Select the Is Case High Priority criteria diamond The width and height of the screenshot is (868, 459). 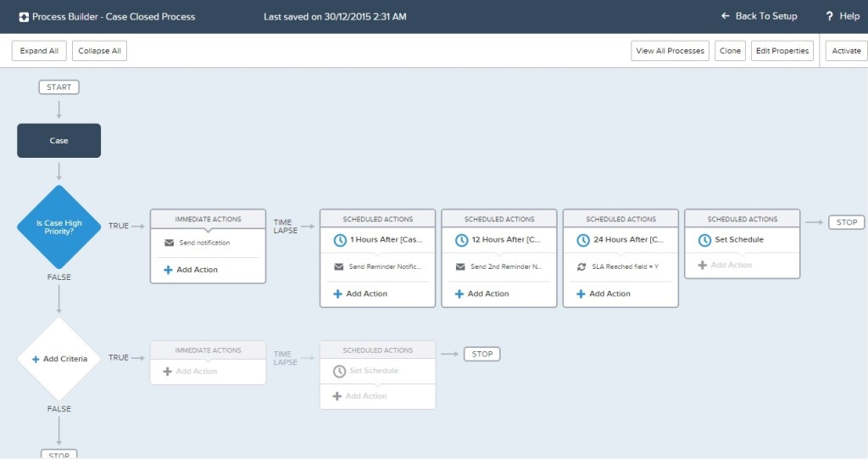coord(58,227)
